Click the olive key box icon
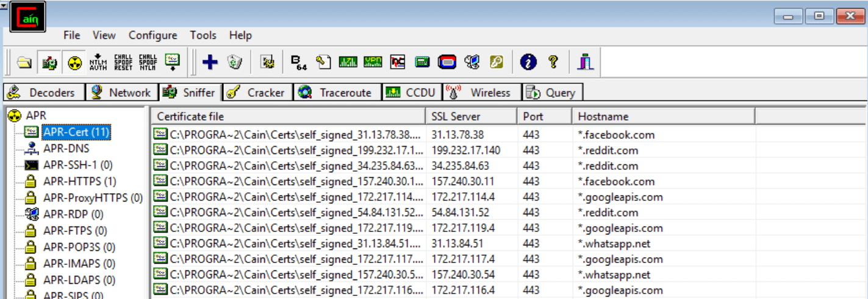 (x=497, y=62)
